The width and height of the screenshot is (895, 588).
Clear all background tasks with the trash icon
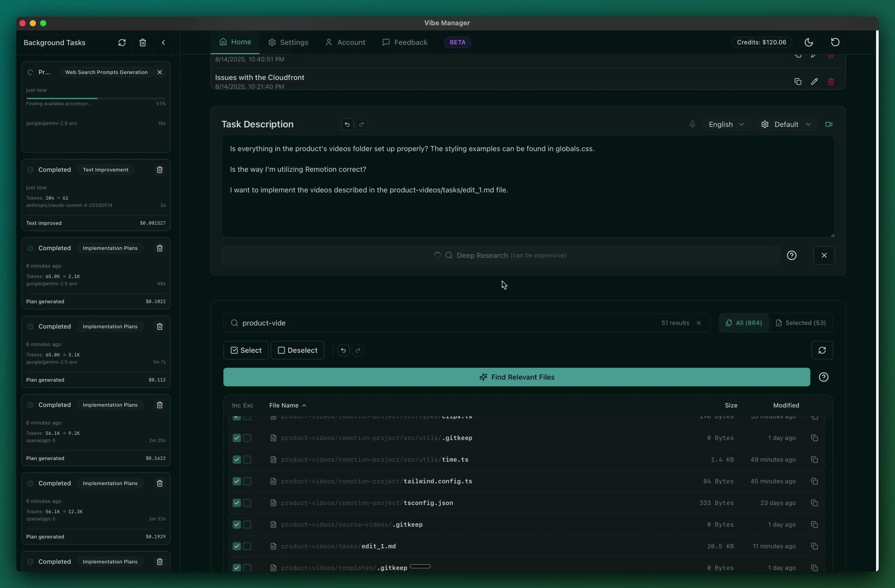[x=143, y=42]
